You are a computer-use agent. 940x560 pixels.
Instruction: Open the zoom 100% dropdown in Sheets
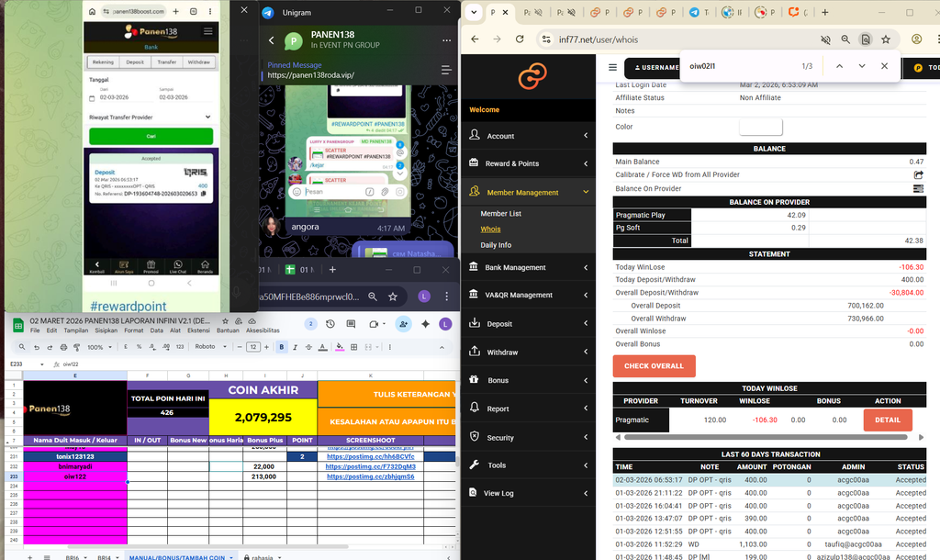(x=99, y=347)
